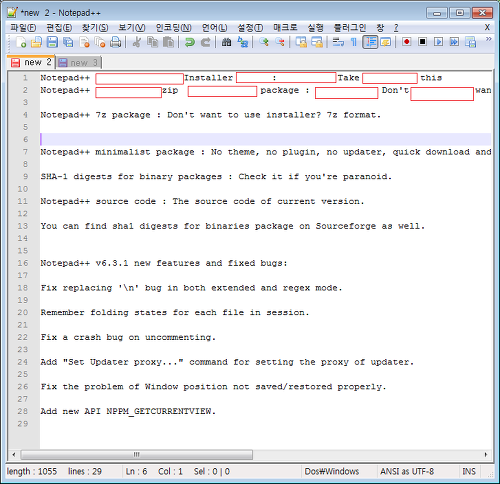This screenshot has height=484, width=500.
Task: Cut selection using scissors icon
Action: [x=137, y=42]
